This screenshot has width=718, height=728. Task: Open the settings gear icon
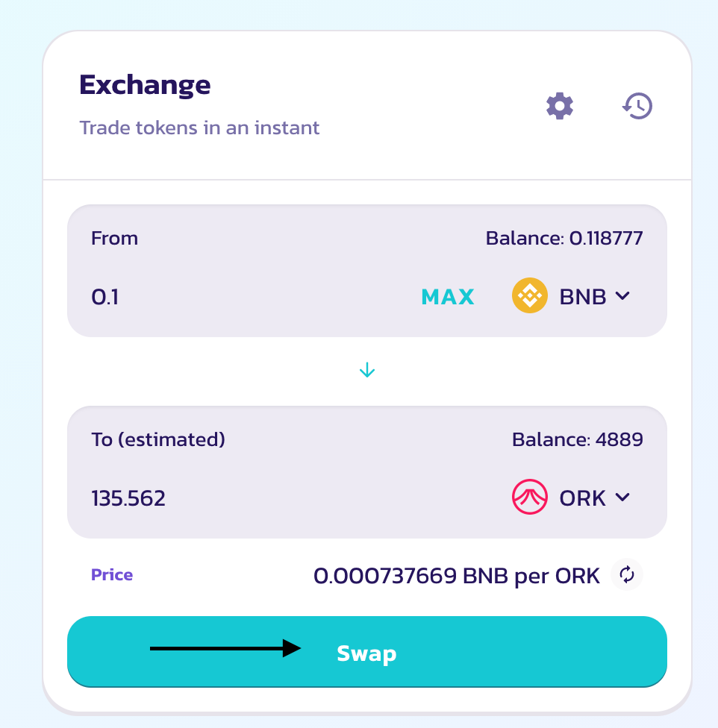(560, 106)
